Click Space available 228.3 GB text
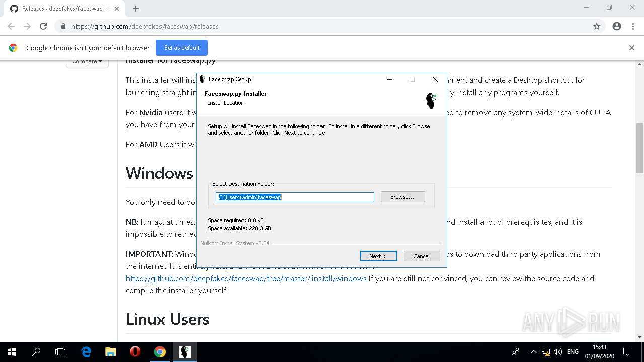The width and height of the screenshot is (644, 362). point(239,228)
